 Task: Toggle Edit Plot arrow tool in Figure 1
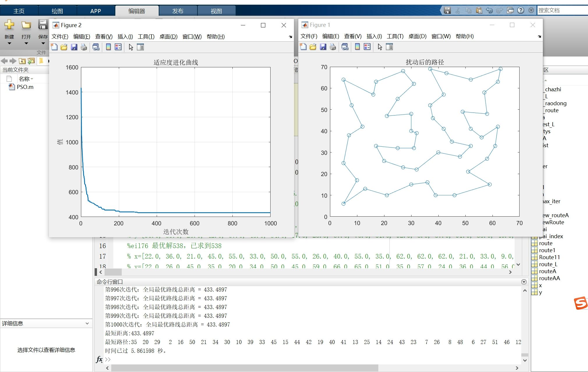click(x=380, y=47)
